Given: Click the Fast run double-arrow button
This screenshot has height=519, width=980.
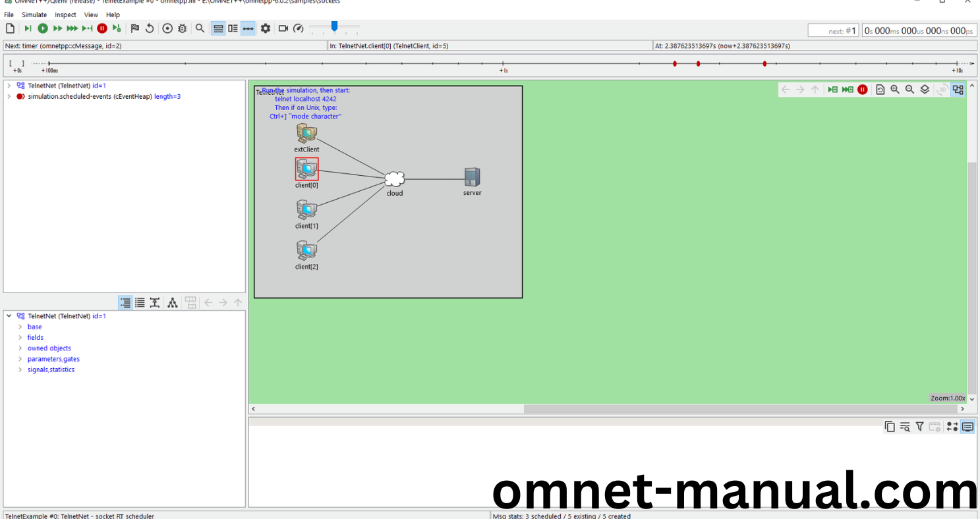Looking at the screenshot, I should tap(58, 28).
